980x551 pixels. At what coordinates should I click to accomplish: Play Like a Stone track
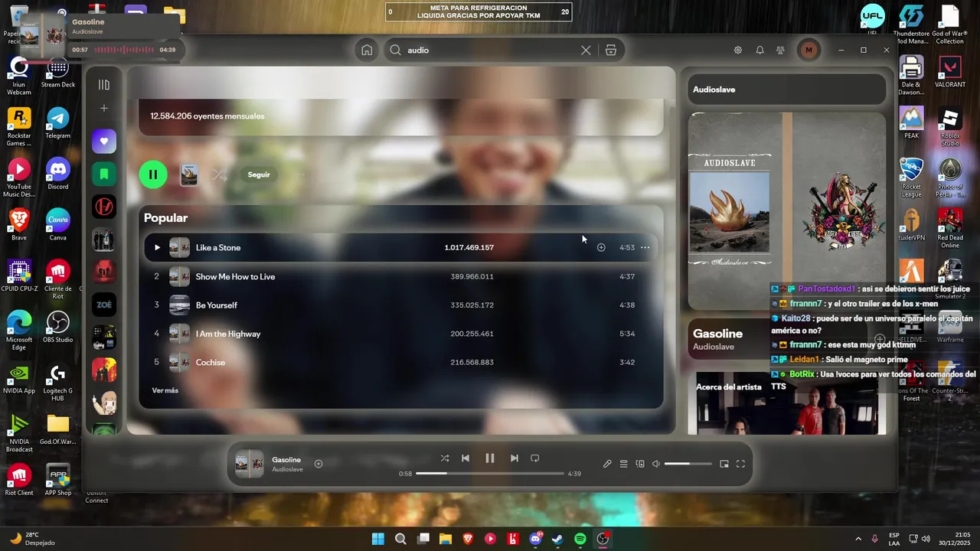click(157, 247)
